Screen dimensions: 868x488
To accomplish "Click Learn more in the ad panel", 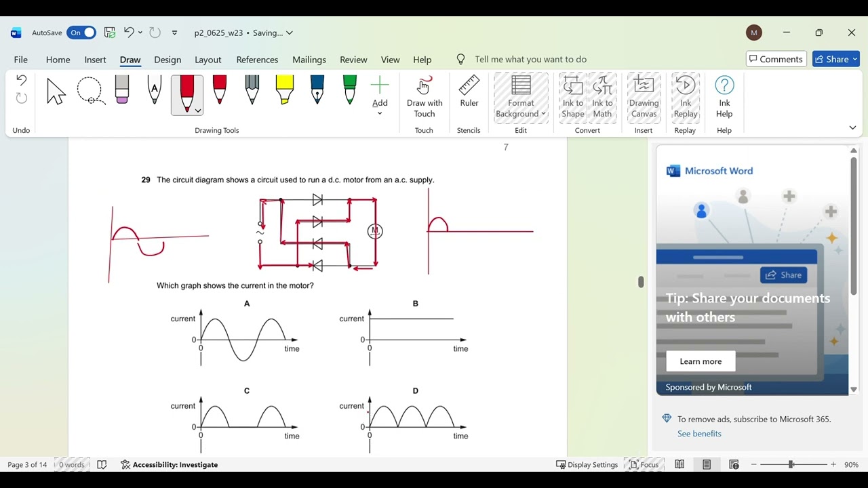I will click(x=701, y=361).
